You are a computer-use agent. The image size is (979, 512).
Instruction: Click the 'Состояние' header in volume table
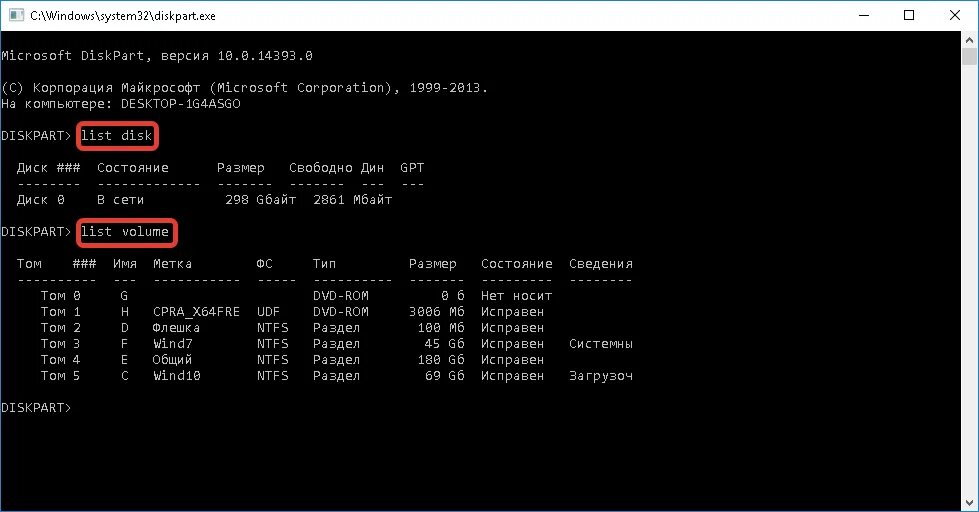click(x=516, y=263)
